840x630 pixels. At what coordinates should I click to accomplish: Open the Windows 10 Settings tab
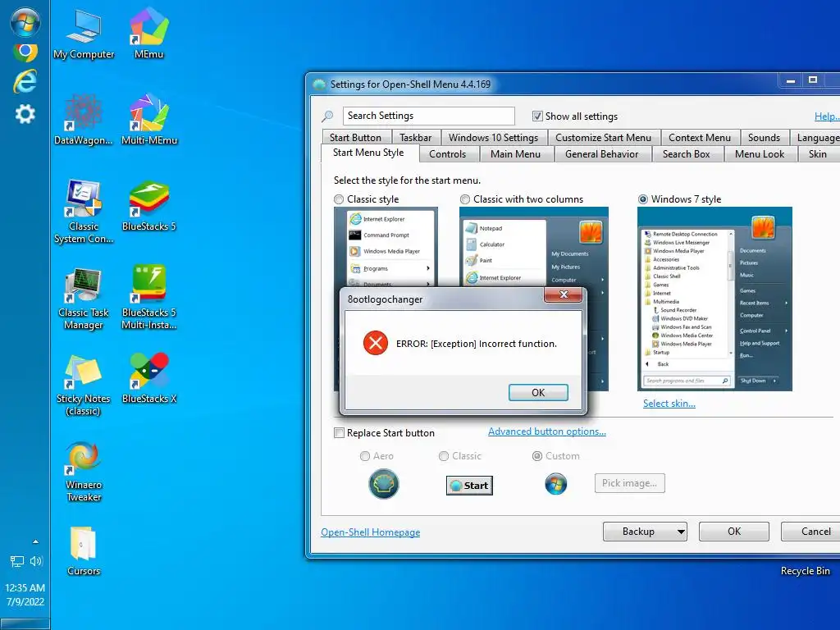click(493, 138)
